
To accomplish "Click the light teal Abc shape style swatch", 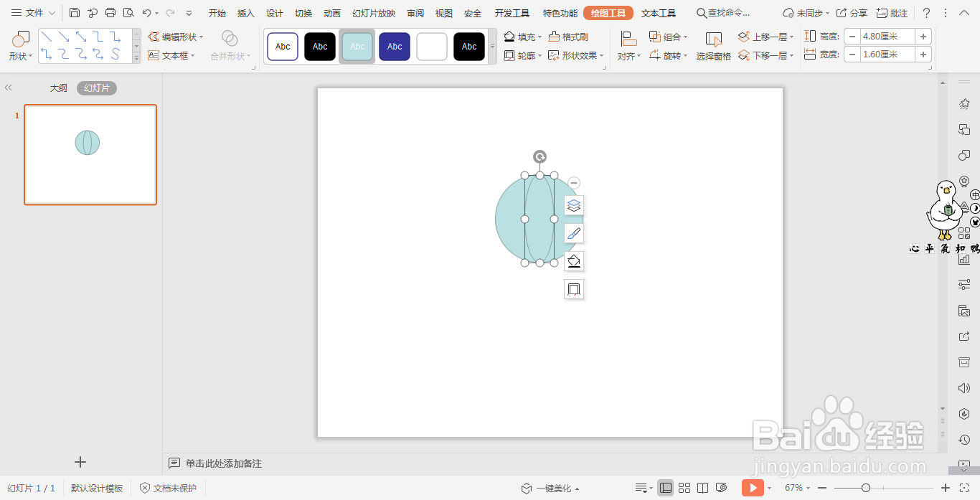I will coord(357,47).
